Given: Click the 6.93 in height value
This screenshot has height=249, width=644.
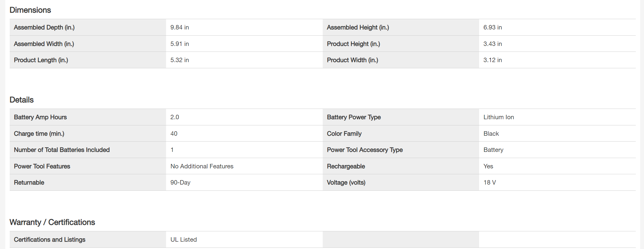Looking at the screenshot, I should (493, 27).
